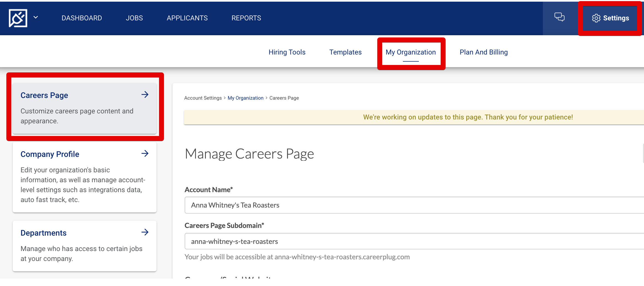Screen dimensions: 644x286
Task: Click the Settings gear icon
Action: (596, 18)
